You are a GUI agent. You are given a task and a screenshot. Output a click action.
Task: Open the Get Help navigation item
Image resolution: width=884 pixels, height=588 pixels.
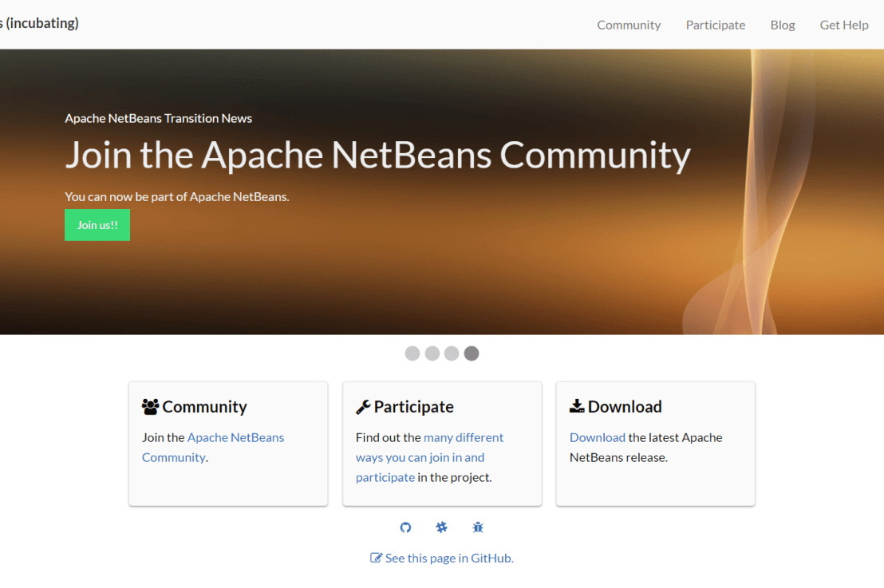tap(843, 25)
